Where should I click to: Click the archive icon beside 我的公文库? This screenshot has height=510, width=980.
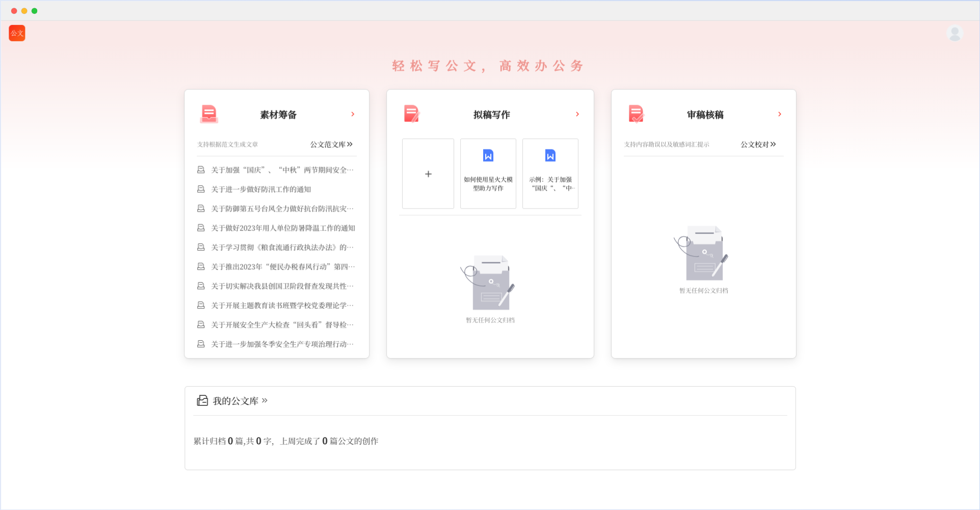[x=202, y=401]
